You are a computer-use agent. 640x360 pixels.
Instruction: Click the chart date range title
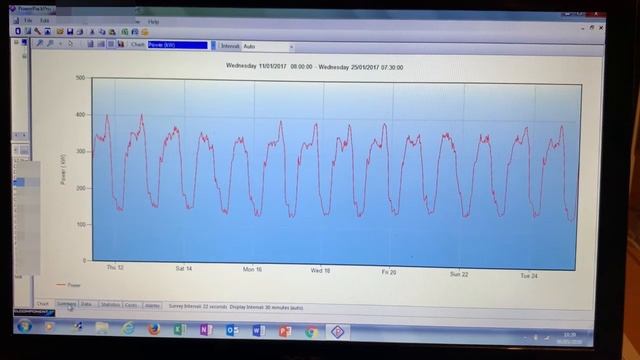[x=314, y=67]
